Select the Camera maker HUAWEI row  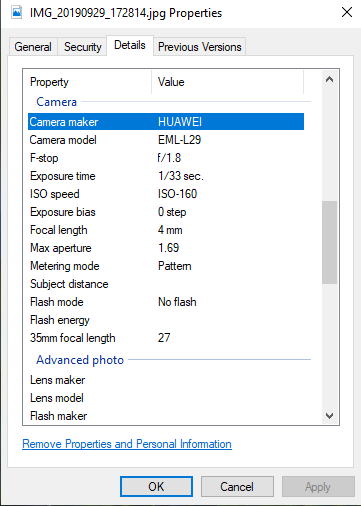click(x=166, y=122)
